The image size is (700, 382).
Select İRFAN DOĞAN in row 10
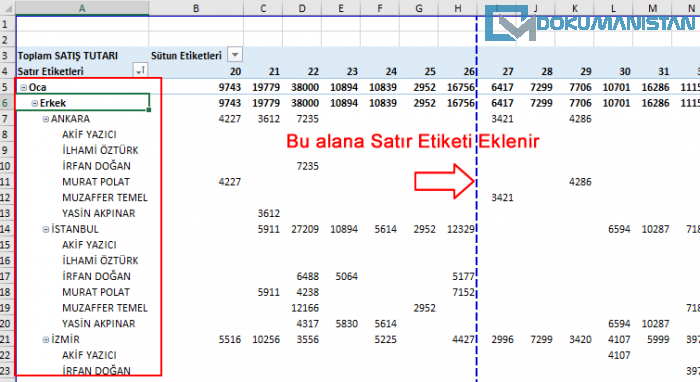[96, 166]
